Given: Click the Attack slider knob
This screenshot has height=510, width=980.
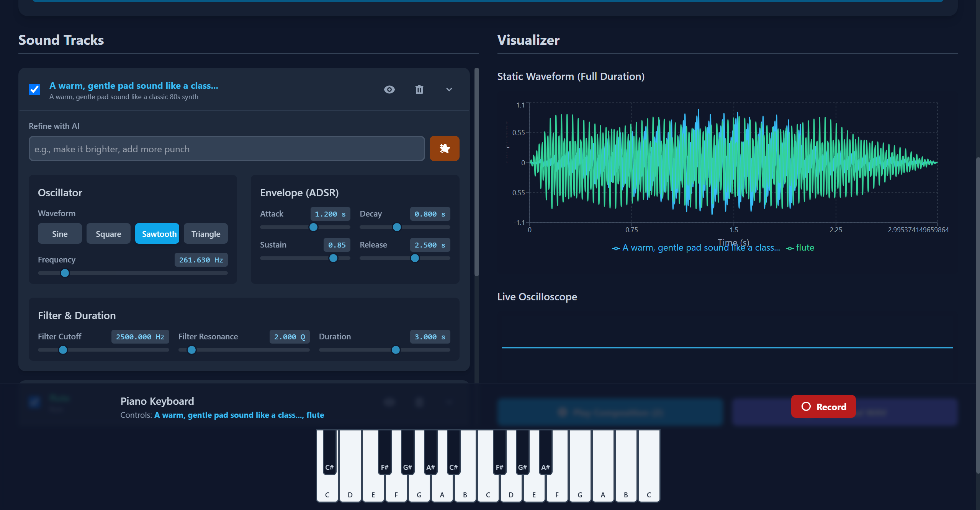Looking at the screenshot, I should pos(313,227).
